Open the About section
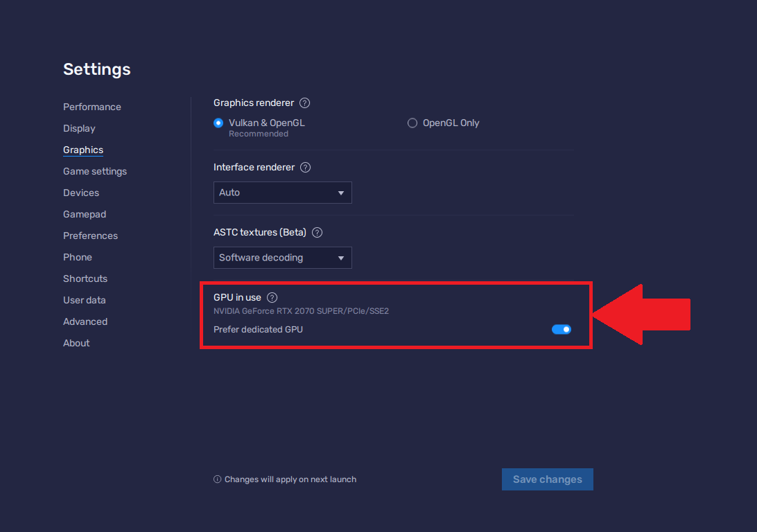Screen dimensions: 757x532 [x=76, y=343]
